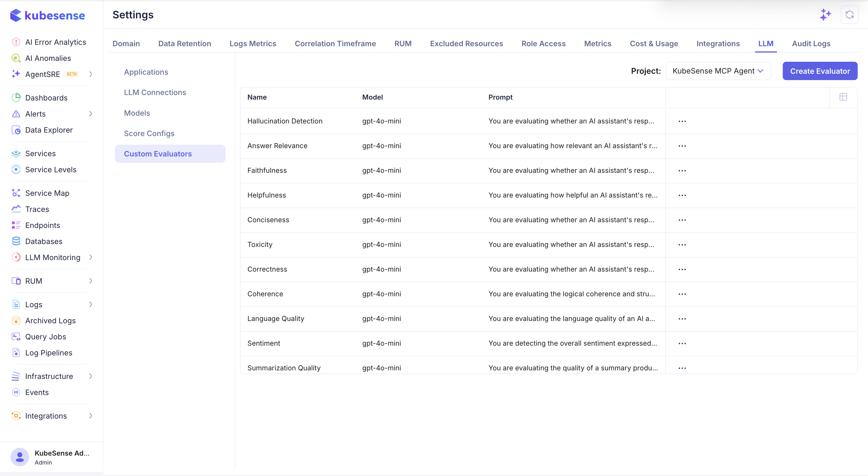Navigate to Services in sidebar

pyautogui.click(x=40, y=153)
